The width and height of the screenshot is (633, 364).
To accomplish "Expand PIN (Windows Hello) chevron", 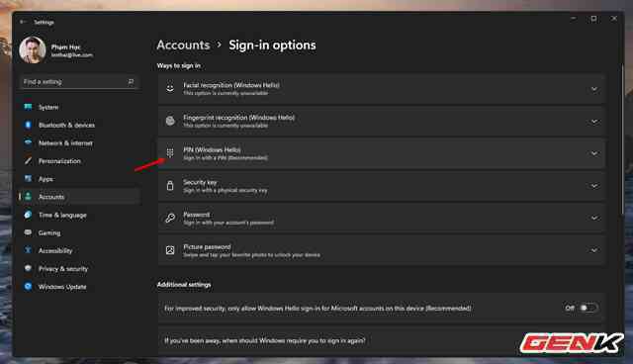I will click(x=594, y=153).
